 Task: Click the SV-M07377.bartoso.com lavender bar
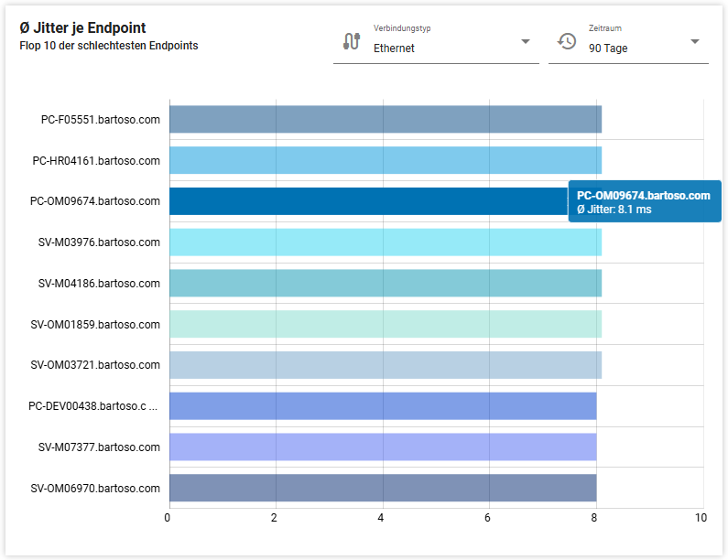pyautogui.click(x=383, y=447)
